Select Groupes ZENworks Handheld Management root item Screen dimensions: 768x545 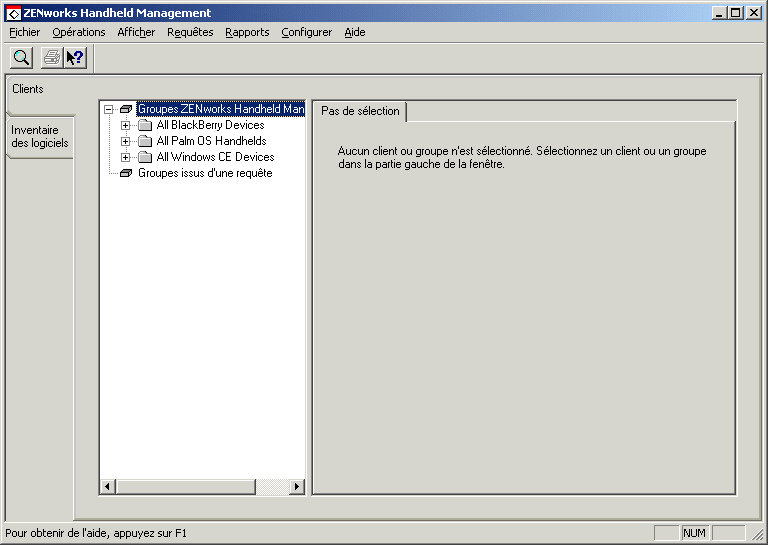coord(221,109)
